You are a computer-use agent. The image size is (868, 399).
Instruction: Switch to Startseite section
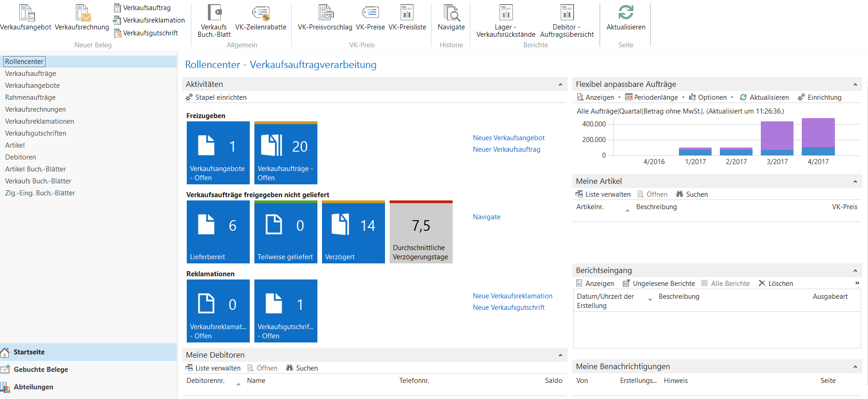point(88,352)
